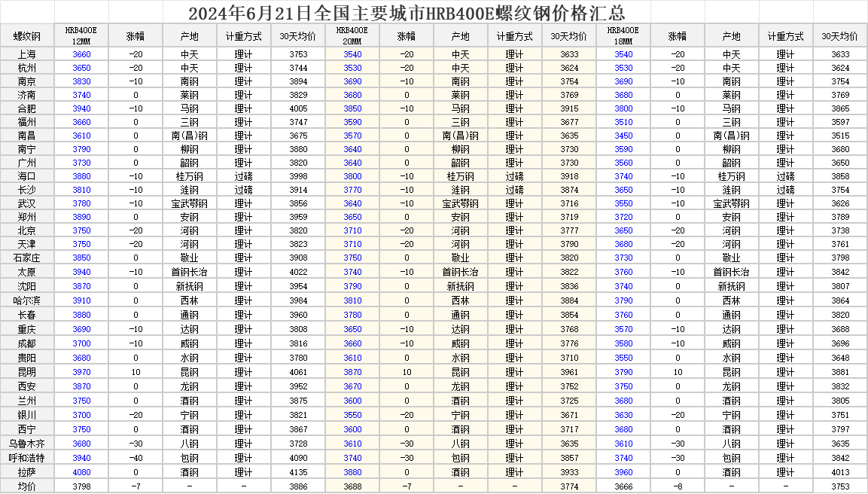Click 12MM 涨幅 value -40 for 呼和浩特

[136, 458]
